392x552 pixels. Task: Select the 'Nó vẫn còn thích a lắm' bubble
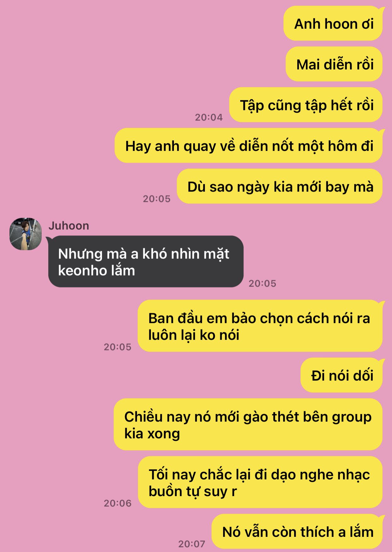click(297, 531)
